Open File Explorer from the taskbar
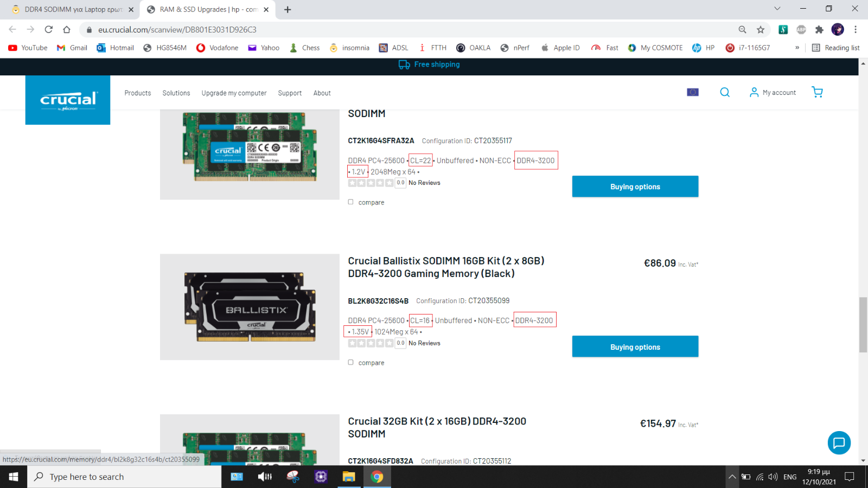This screenshot has width=868, height=488. point(348,477)
